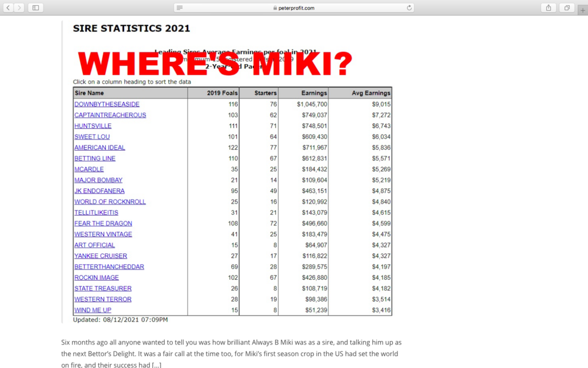Reload the page with the refresh icon
Screen dimensions: 588x368
409,8
